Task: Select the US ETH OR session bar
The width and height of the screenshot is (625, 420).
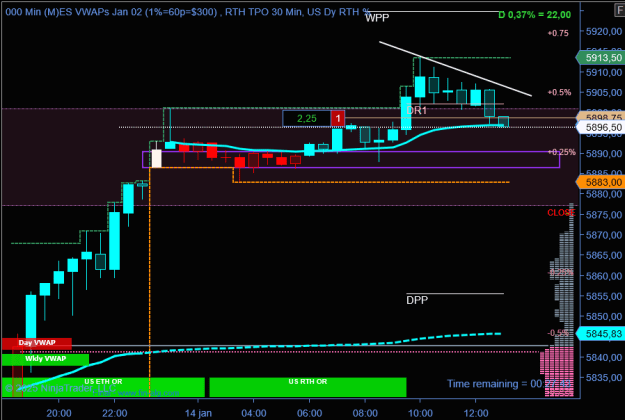Action: pos(103,387)
